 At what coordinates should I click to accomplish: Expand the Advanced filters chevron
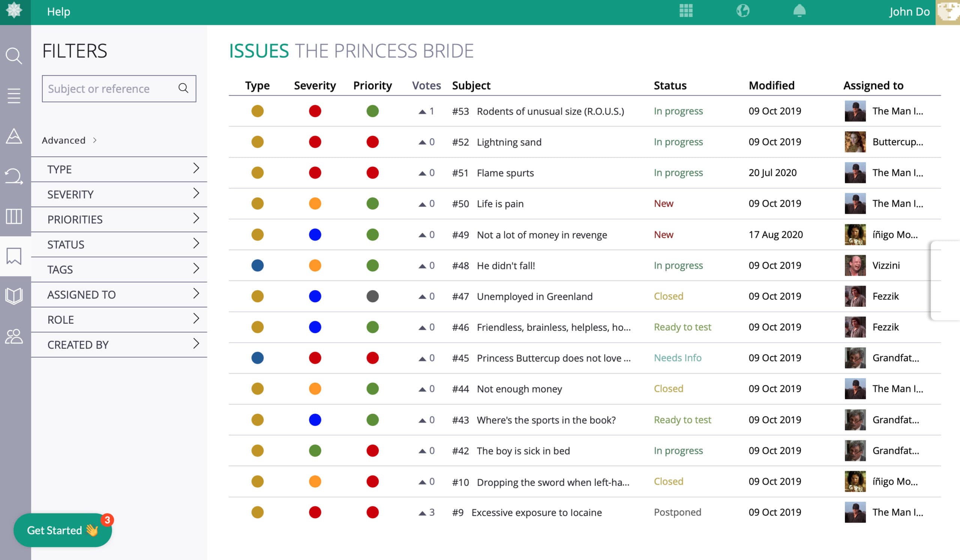coord(95,141)
